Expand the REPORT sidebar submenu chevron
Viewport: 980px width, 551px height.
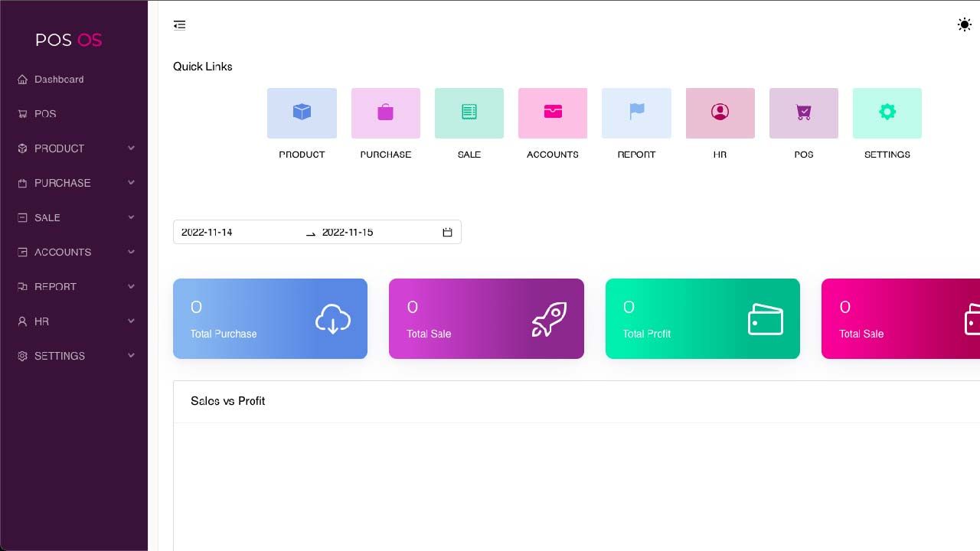[x=131, y=286]
